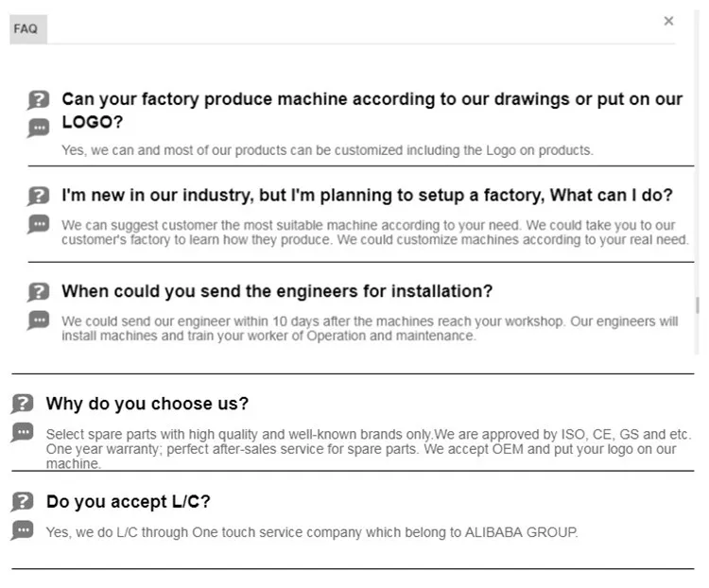Image resolution: width=709 pixels, height=588 pixels.
Task: Click question icon next to 'Why do you choose us?'
Action: pos(22,404)
